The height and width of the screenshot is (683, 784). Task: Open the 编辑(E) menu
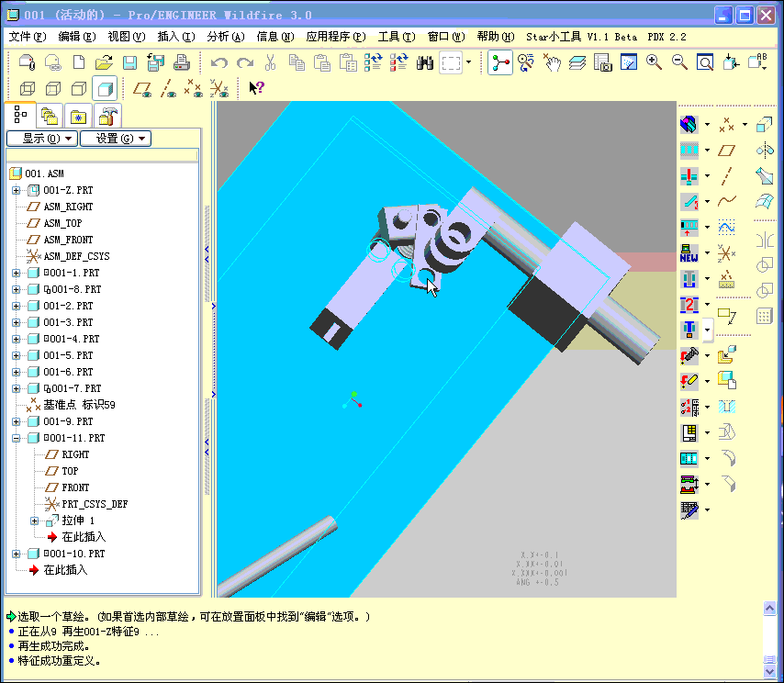tap(77, 37)
